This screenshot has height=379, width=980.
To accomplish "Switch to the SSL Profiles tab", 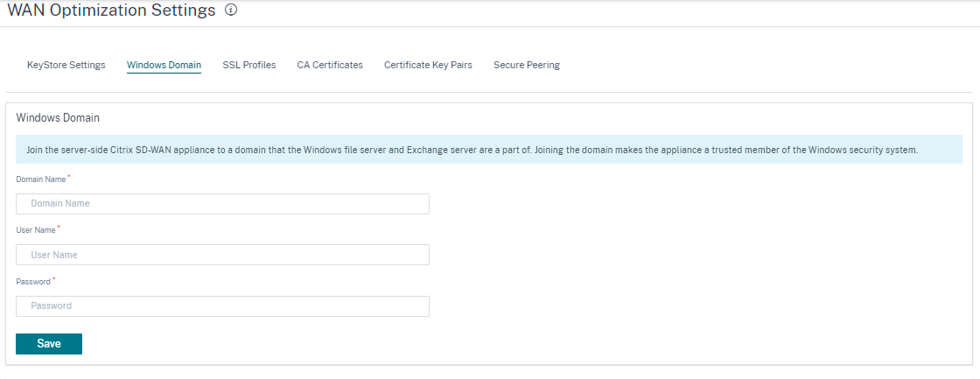I will [x=248, y=65].
